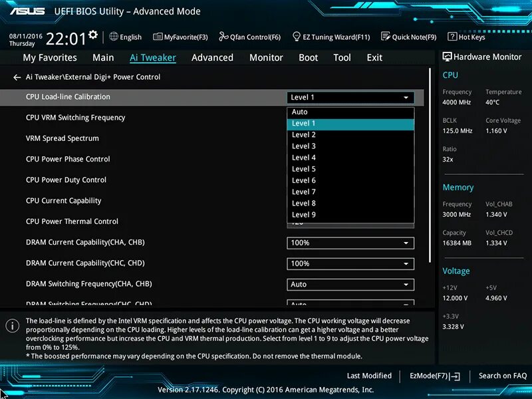
Task: Click the 08/11/2016 Thursday date
Action: 26,40
